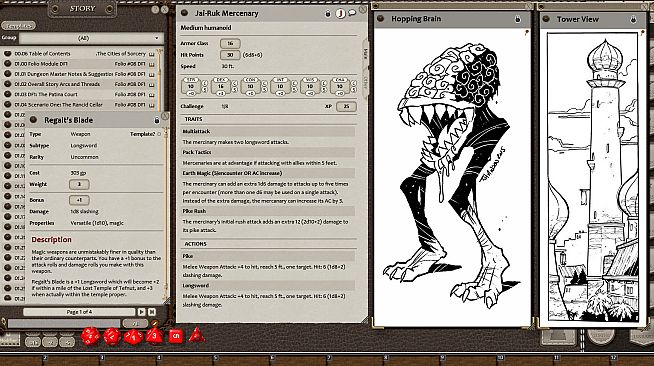Click the Armor Class value 16
This screenshot has height=366, width=654.
point(230,43)
